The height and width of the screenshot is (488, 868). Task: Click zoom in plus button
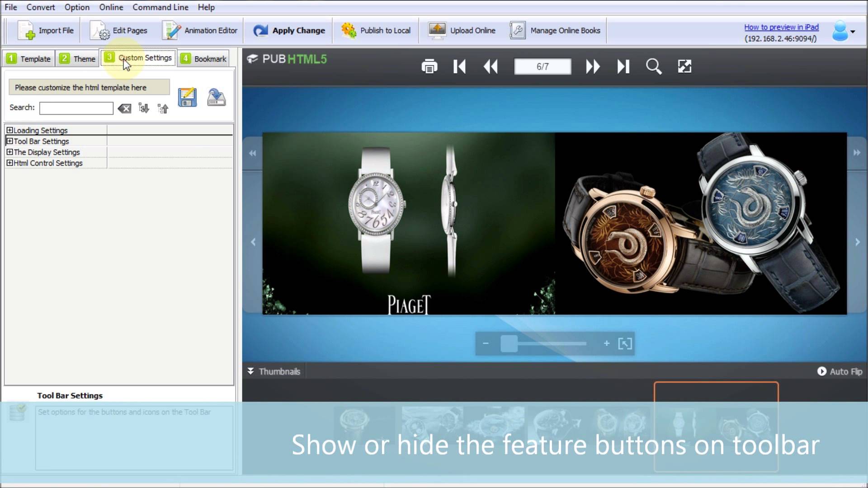[x=607, y=343]
